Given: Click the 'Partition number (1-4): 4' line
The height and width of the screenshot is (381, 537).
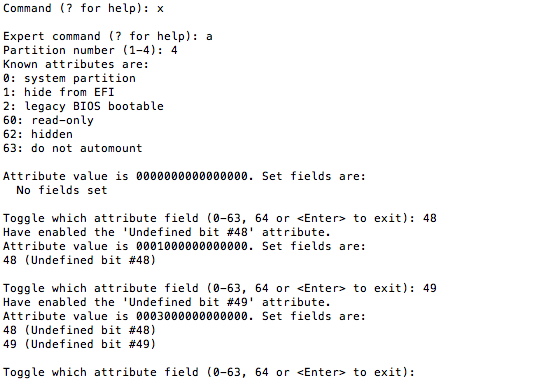Looking at the screenshot, I should (x=90, y=51).
